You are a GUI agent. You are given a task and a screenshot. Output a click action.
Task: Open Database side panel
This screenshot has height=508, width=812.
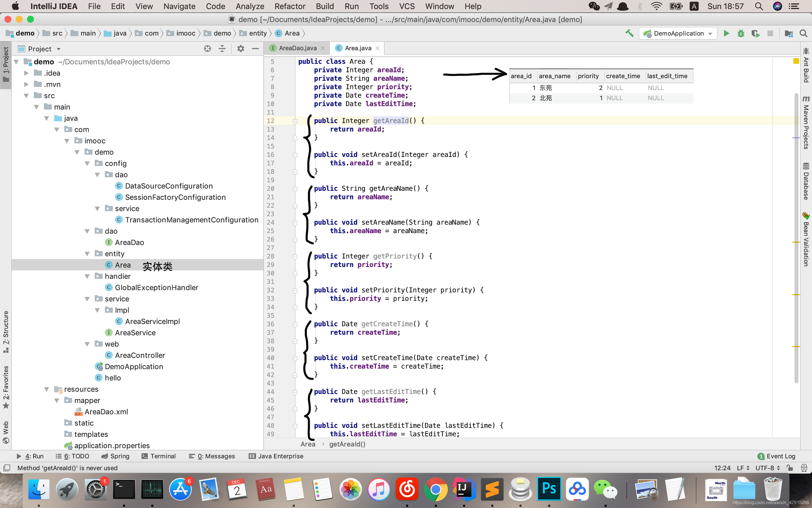806,181
